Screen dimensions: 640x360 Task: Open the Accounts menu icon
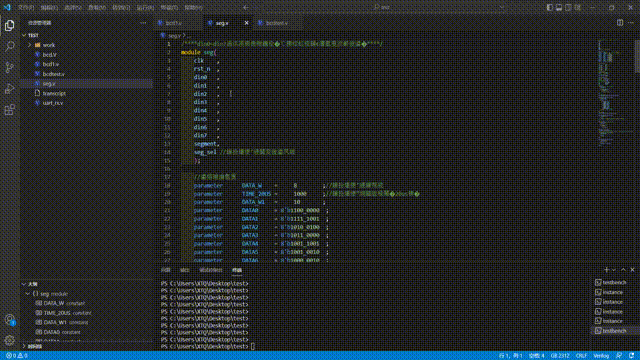click(9, 320)
